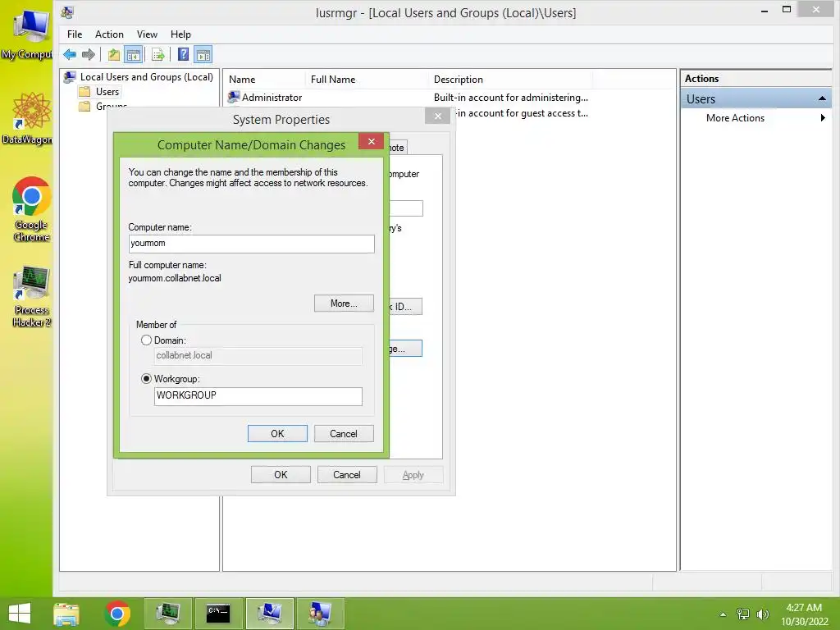The image size is (840, 630).
Task: Expand More Actions submenu arrow
Action: coord(823,118)
